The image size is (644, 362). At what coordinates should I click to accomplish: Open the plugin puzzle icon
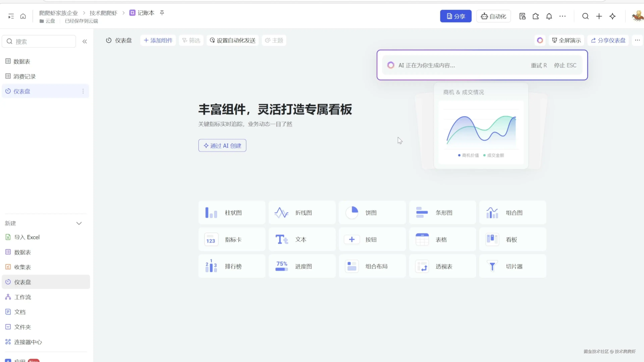(535, 16)
